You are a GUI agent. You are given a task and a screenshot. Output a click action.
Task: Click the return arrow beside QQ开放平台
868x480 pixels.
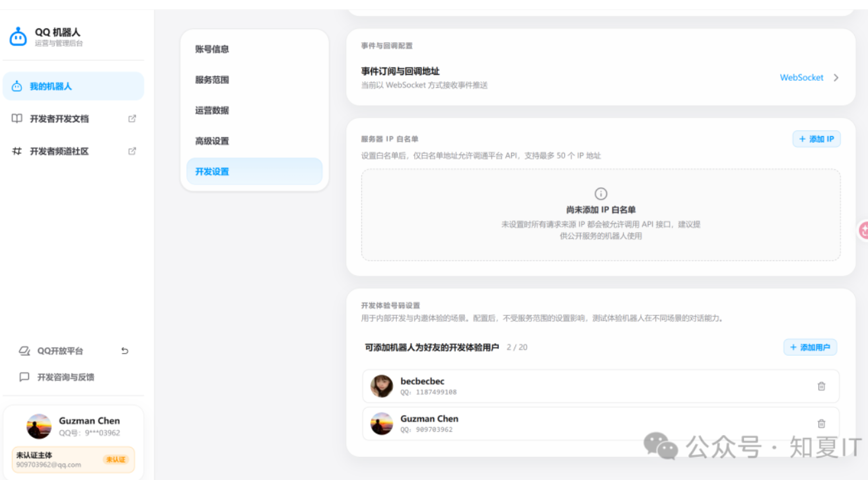coord(125,351)
